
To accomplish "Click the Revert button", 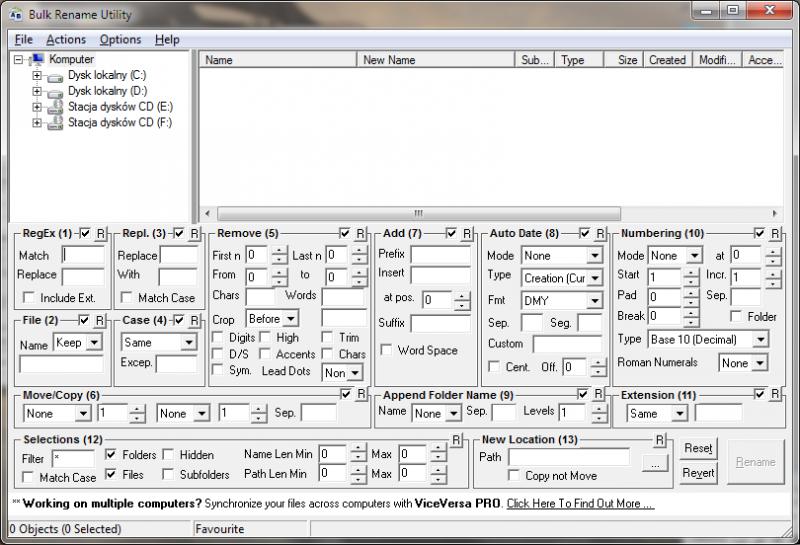I will (x=698, y=473).
